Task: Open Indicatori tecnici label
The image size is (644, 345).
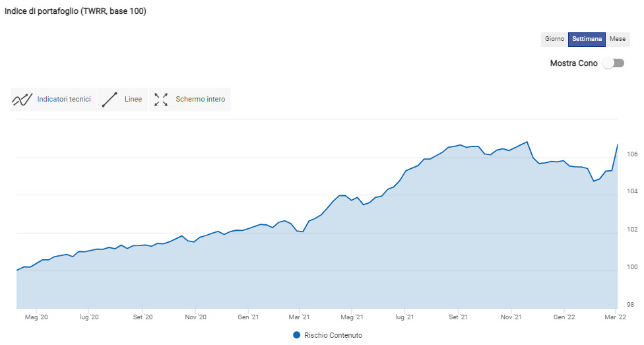Action: point(64,100)
